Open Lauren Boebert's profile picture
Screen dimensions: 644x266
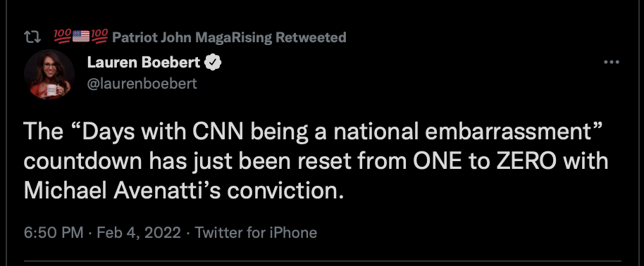(x=49, y=75)
